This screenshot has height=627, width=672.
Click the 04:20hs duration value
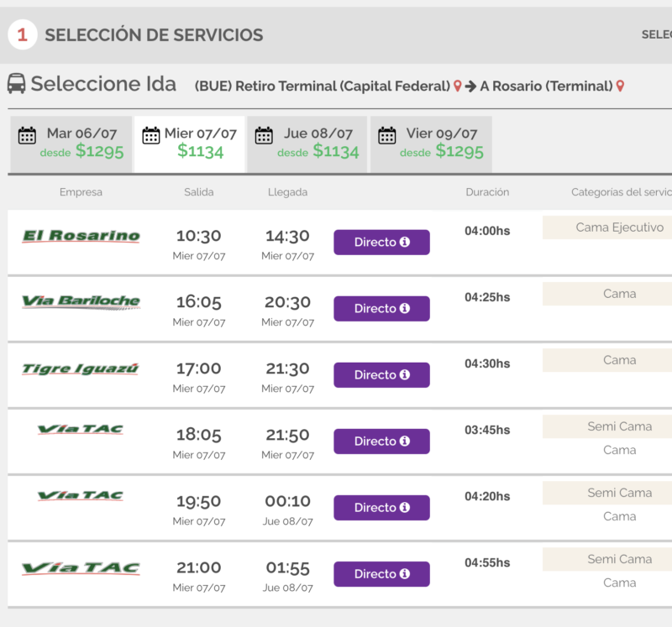(487, 497)
